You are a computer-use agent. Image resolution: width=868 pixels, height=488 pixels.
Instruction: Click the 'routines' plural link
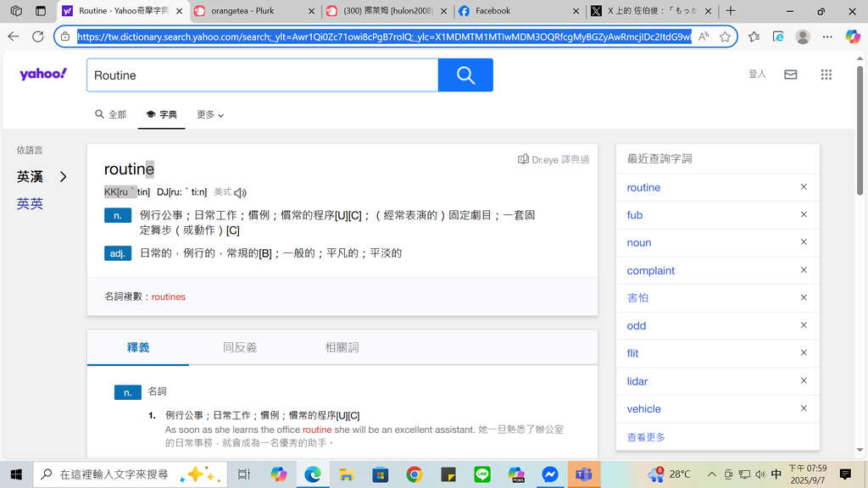168,297
